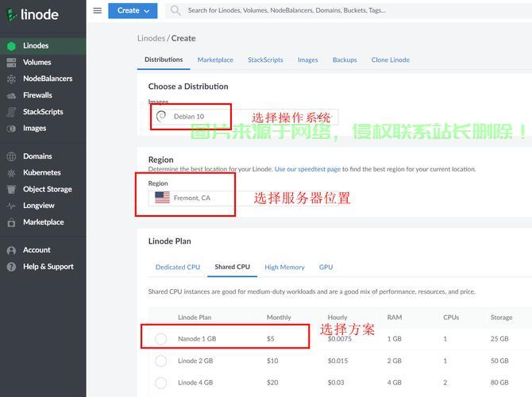Click the Object Storage bucket icon
This screenshot has height=397, width=532.
(11, 189)
